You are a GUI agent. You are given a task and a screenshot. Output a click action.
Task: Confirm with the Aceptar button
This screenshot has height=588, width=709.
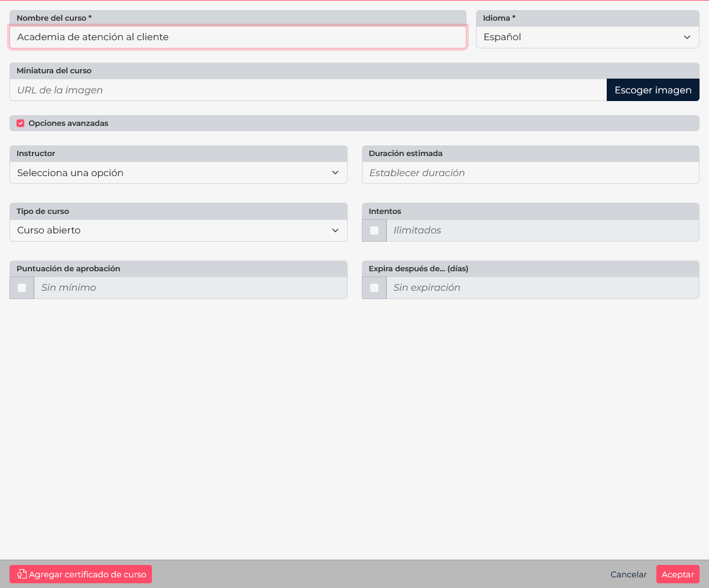[x=677, y=574]
